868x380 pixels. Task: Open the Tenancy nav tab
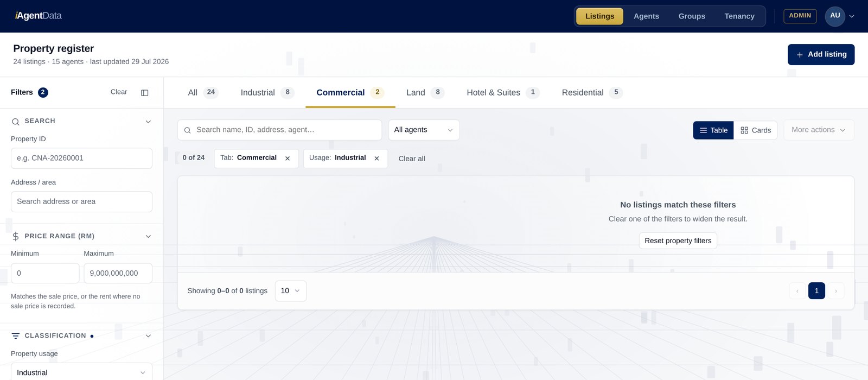(x=739, y=16)
